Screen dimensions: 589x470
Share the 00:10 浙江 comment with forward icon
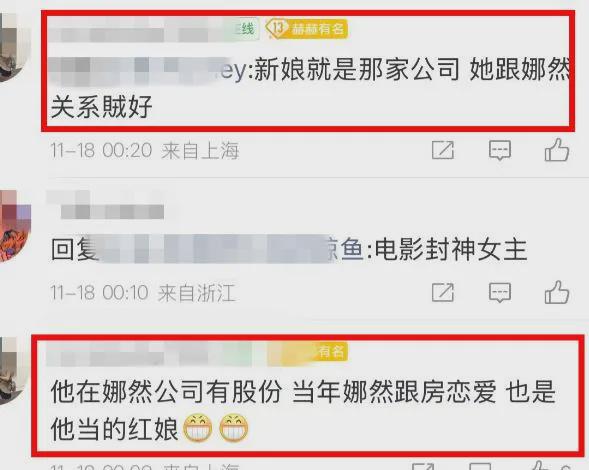point(443,292)
